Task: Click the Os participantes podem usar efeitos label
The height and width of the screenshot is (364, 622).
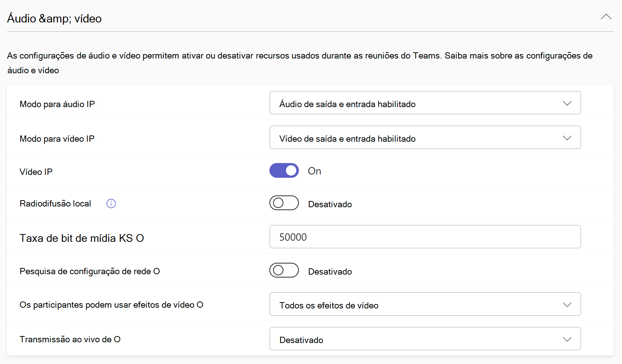Action: pos(112,305)
